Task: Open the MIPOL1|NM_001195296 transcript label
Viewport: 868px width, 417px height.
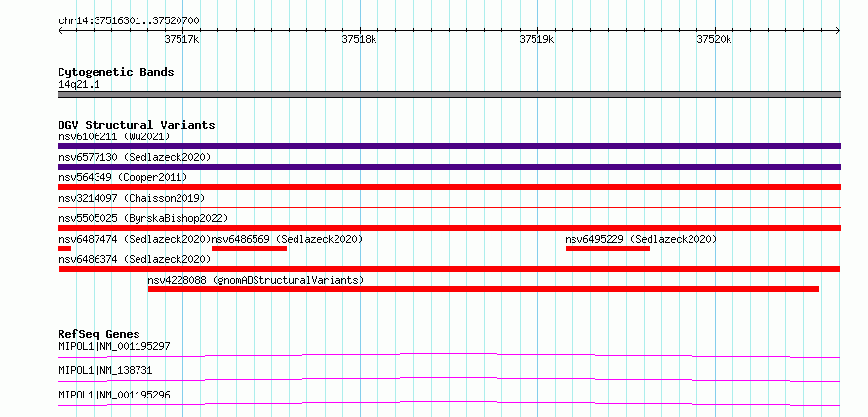Action: click(x=114, y=396)
